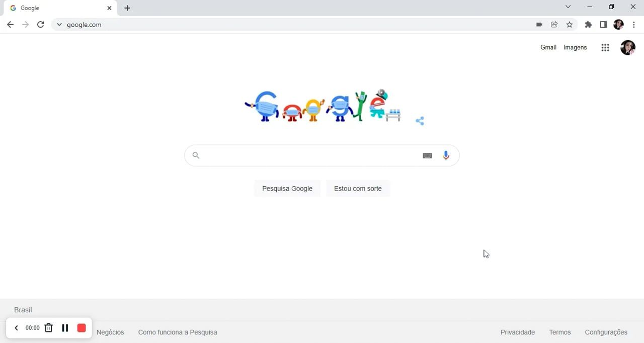Viewport: 644px width, 343px height.
Task: Stop recording with the red stop button
Action: (82, 328)
